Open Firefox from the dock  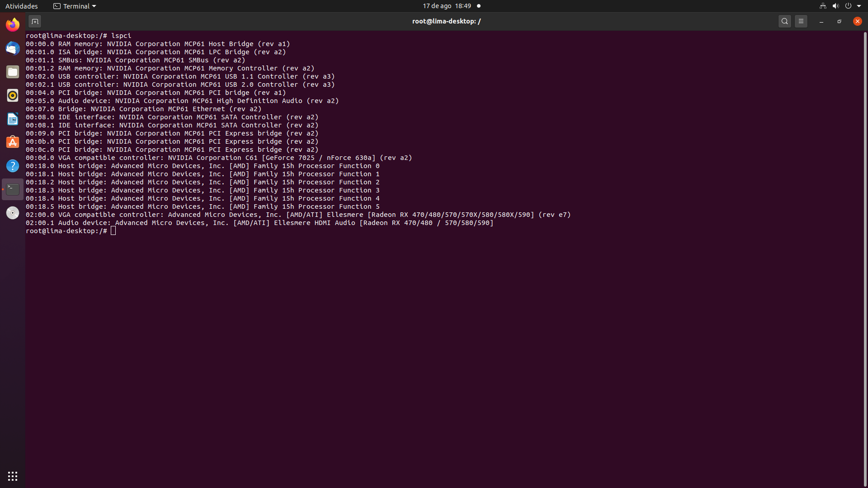pyautogui.click(x=13, y=24)
